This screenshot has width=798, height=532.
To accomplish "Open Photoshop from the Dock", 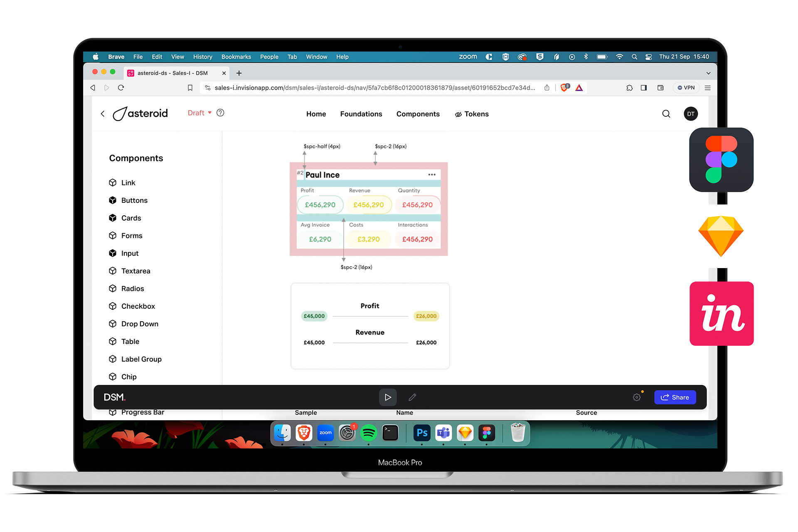I will coord(422,433).
